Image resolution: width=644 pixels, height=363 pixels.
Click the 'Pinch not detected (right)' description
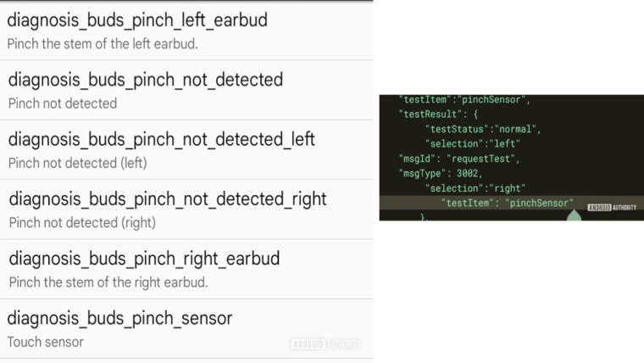pos(82,222)
